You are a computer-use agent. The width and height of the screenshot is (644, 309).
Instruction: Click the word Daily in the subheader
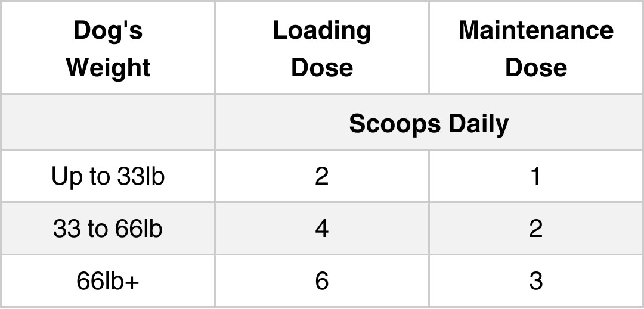click(x=478, y=124)
